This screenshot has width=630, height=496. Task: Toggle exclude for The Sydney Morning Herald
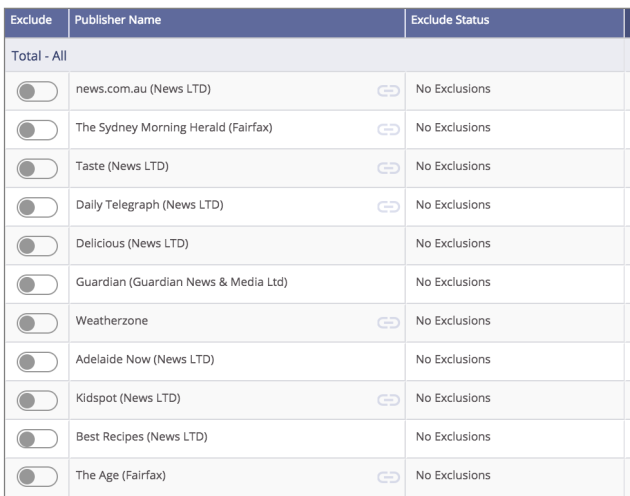click(37, 130)
